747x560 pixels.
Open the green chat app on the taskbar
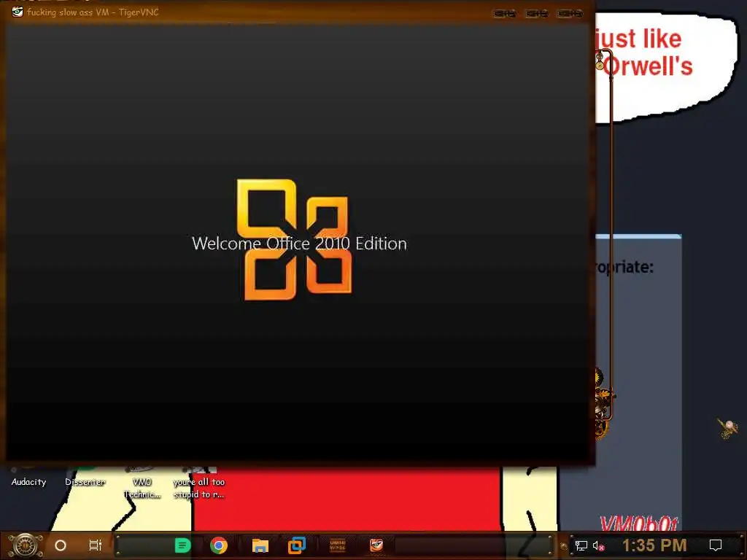click(x=182, y=545)
